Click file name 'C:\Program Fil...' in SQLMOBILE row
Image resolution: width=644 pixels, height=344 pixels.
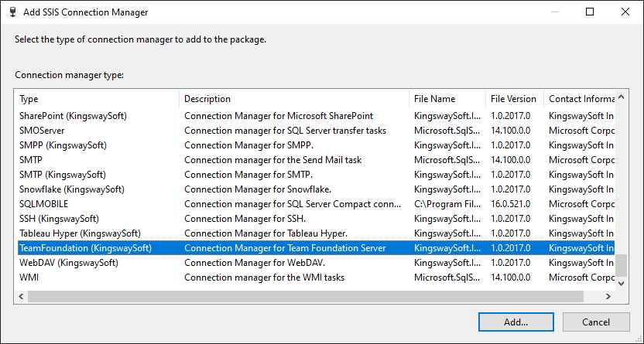(447, 204)
